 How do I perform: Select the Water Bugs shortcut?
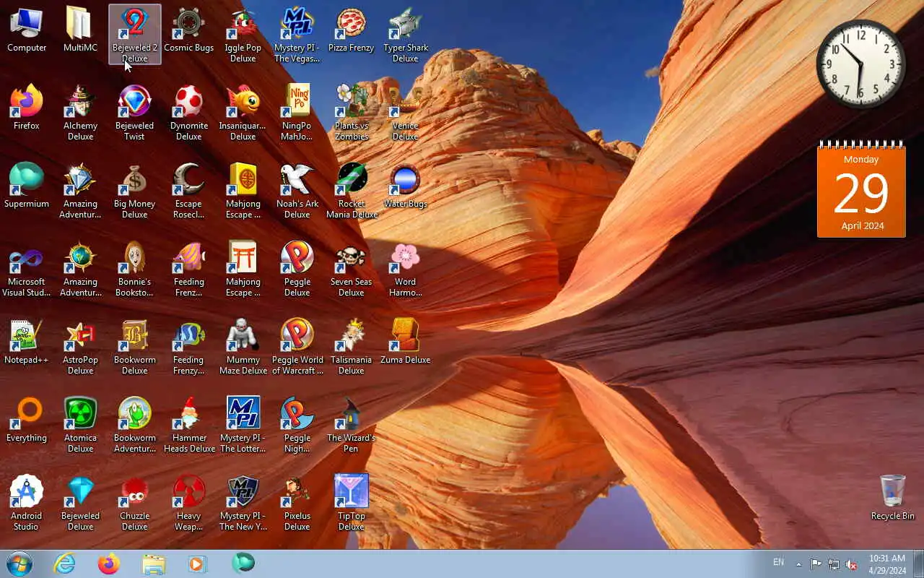(x=406, y=186)
